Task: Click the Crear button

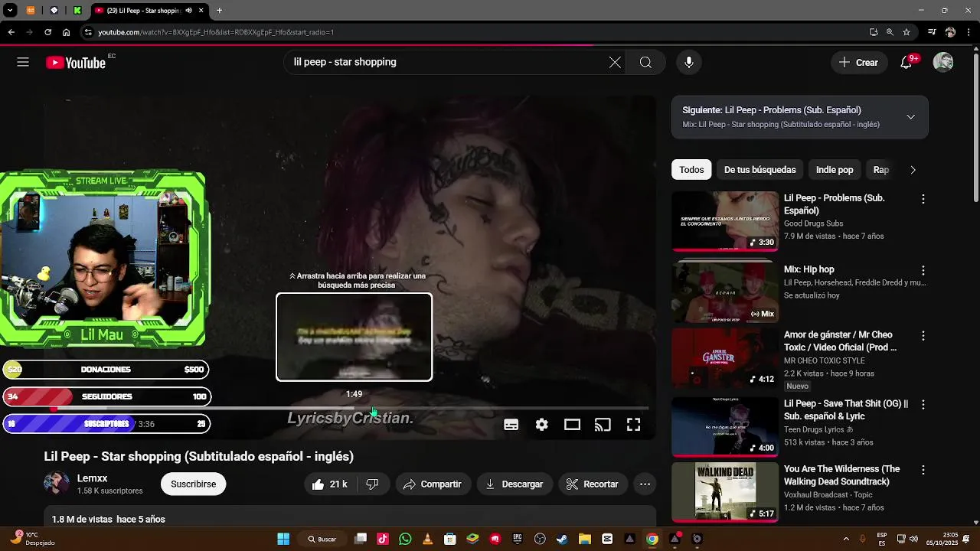Action: pyautogui.click(x=859, y=62)
